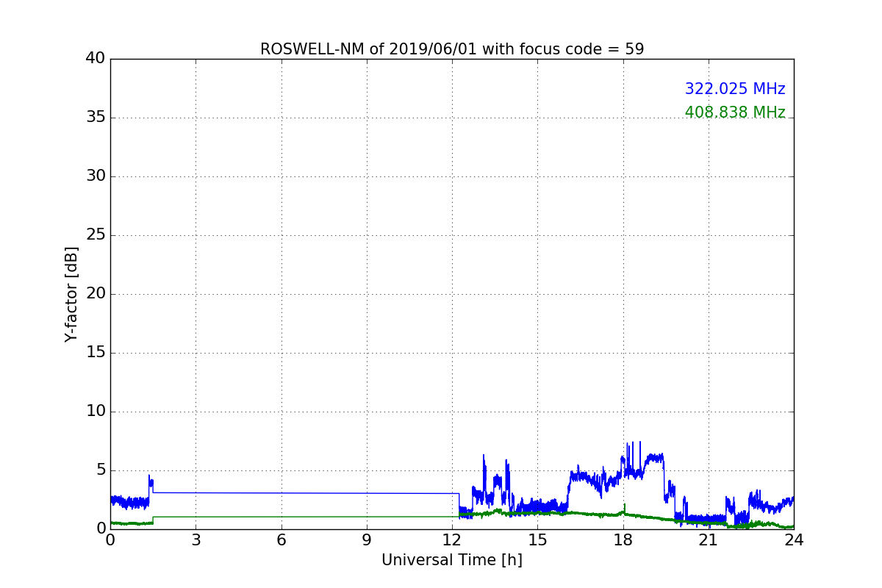Screen dimensions: 882x588
Task: Click the y-axis tick label 35
Action: [96, 118]
